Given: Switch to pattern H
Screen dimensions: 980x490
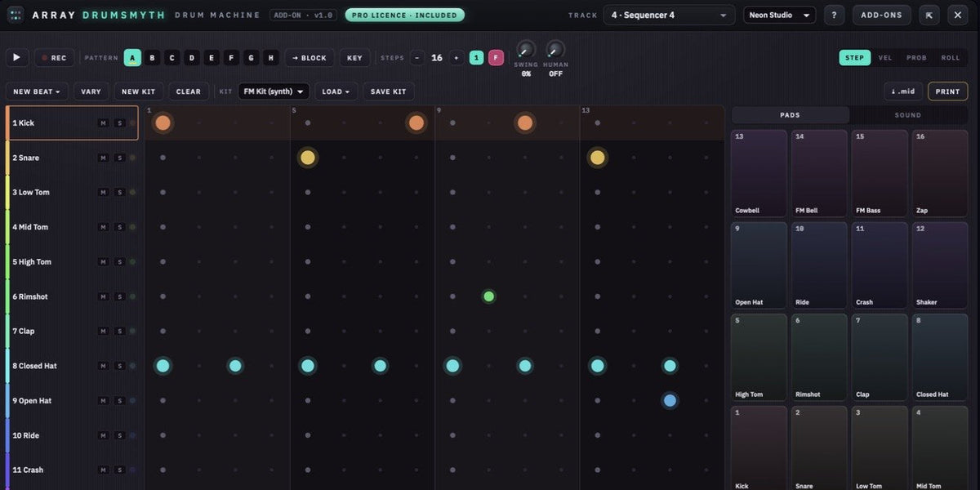Looking at the screenshot, I should pos(271,58).
